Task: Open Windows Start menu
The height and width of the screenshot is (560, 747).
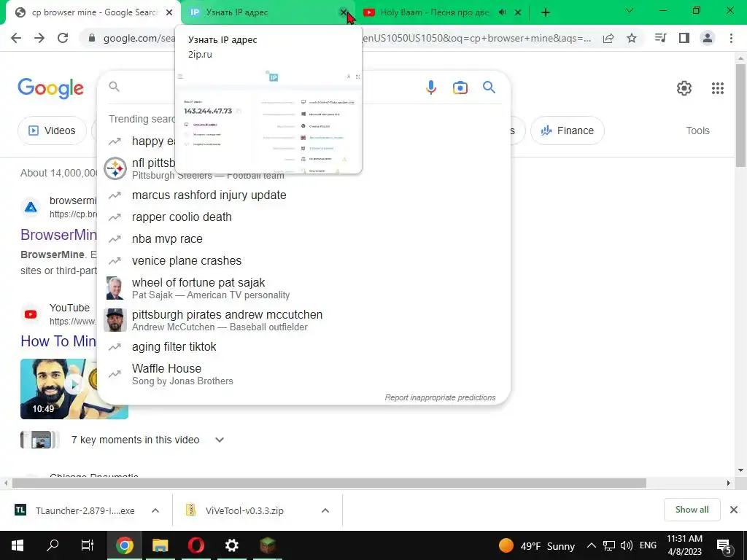Action: (18, 545)
